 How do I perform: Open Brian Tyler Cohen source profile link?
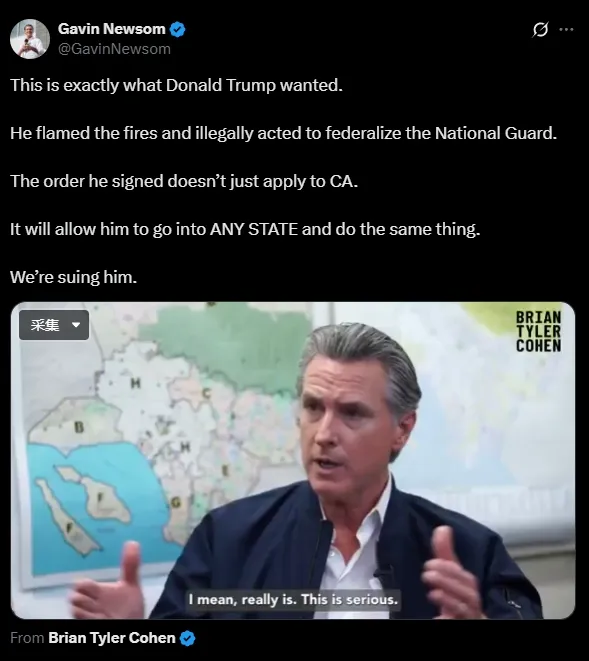click(112, 638)
